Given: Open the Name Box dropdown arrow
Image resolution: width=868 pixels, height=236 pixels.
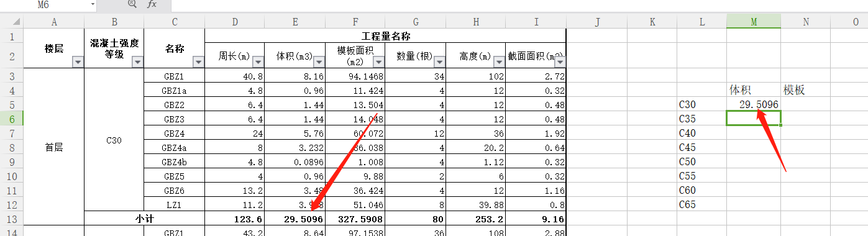Looking at the screenshot, I should (93, 4).
